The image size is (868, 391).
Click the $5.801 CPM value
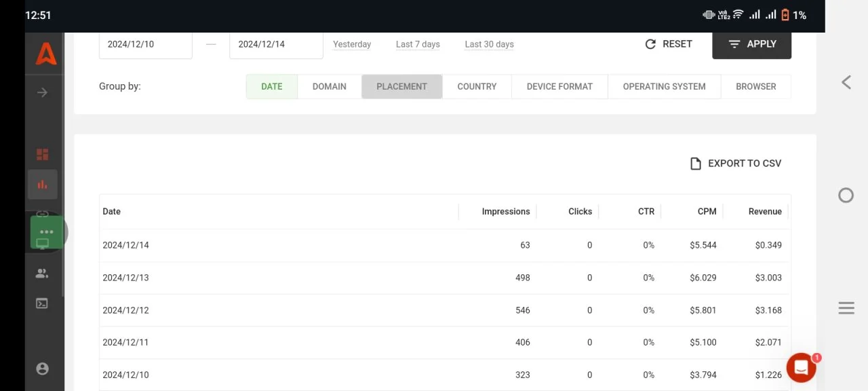tap(703, 310)
